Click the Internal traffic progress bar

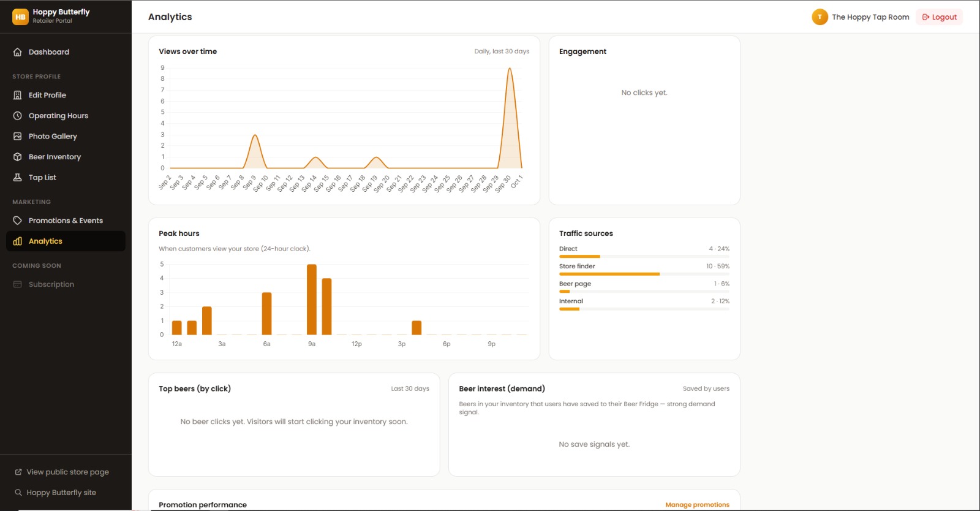click(644, 309)
